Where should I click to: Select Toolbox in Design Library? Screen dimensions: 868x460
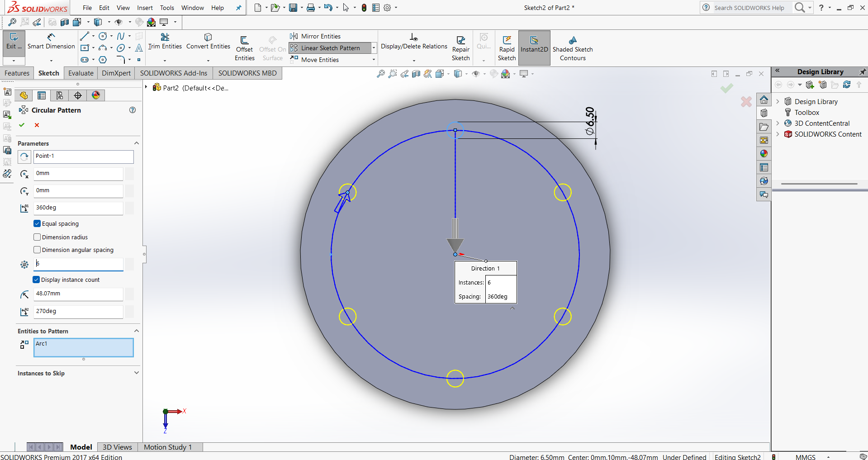[807, 113]
